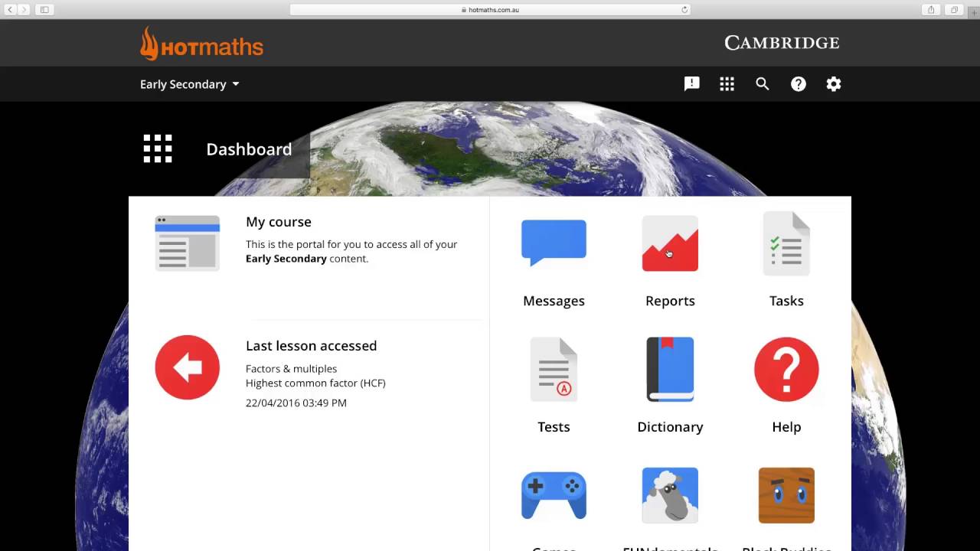Click the Tasks label
This screenshot has height=551, width=980.
click(x=786, y=301)
